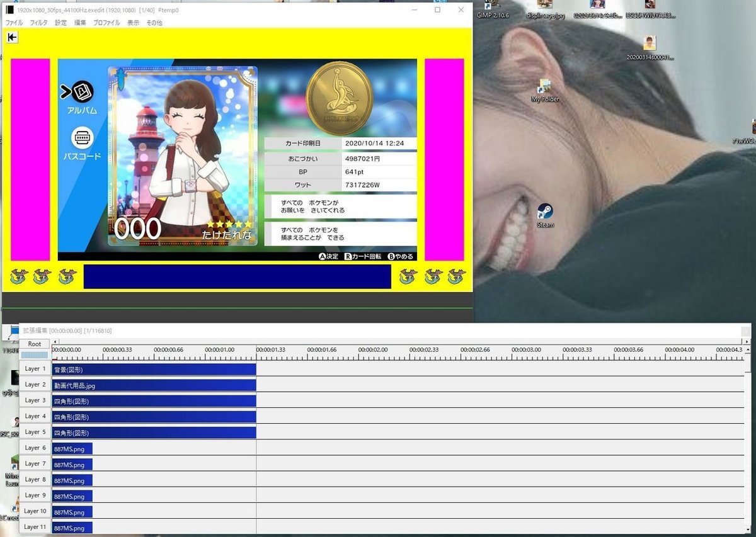Open the その他 menu
The width and height of the screenshot is (756, 537).
(154, 23)
